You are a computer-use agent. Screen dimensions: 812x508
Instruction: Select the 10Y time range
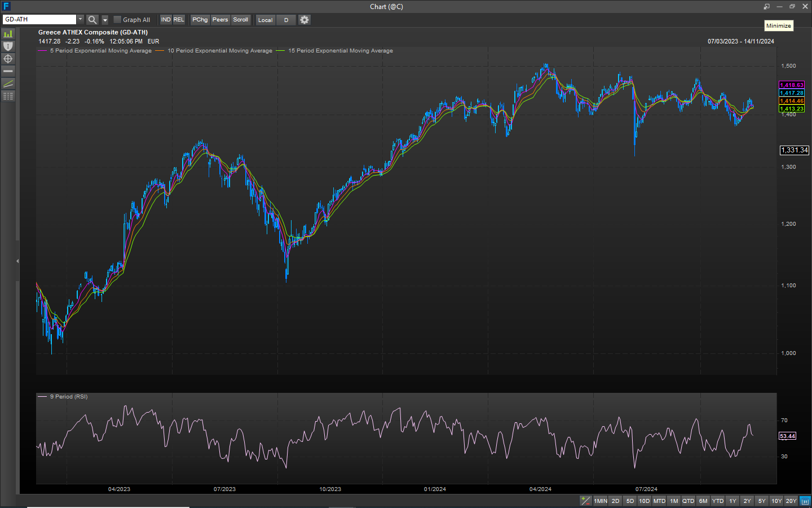(776, 501)
